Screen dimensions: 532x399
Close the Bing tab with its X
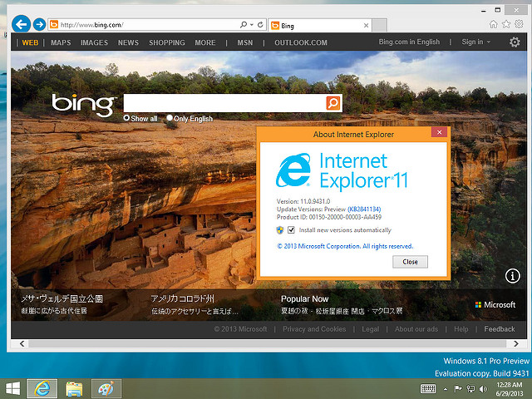[366, 26]
